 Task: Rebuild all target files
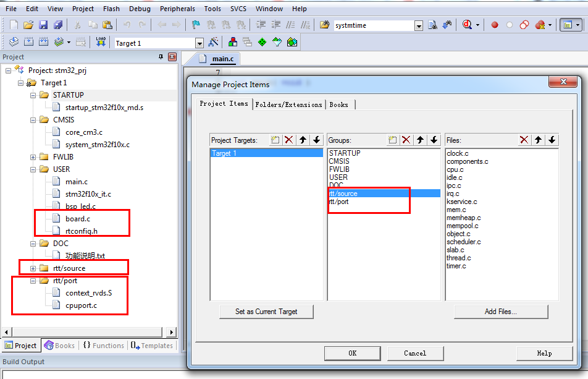[x=44, y=42]
